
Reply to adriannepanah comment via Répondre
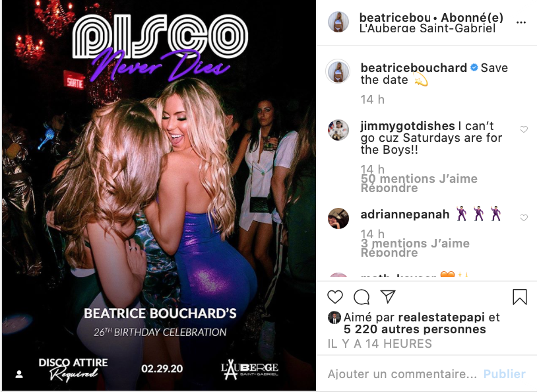(x=389, y=253)
